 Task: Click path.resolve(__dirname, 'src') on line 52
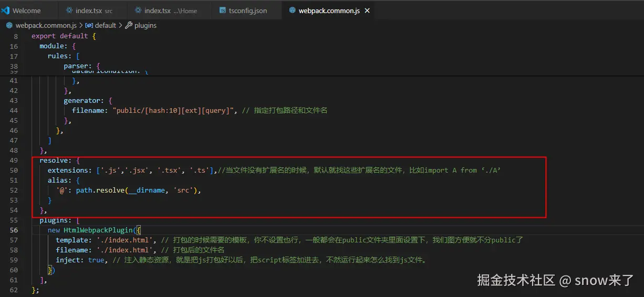(137, 190)
